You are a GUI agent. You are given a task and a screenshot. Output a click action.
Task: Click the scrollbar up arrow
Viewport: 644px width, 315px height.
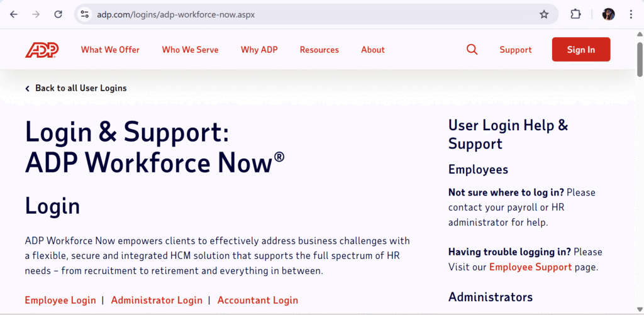pos(640,34)
